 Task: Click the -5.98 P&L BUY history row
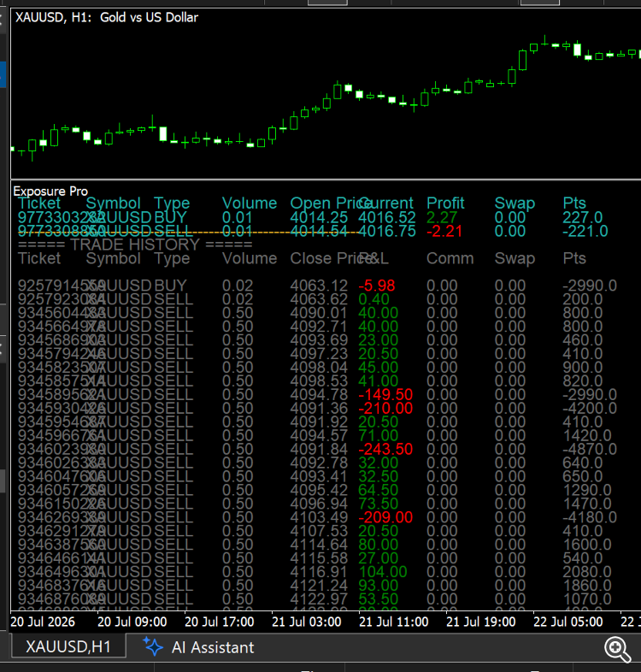(x=317, y=286)
